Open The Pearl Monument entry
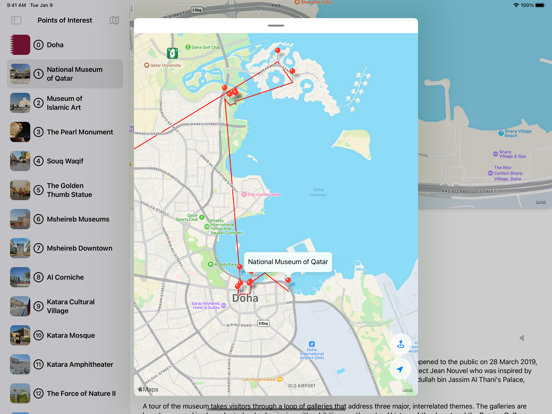Image resolution: width=552 pixels, height=414 pixels. pyautogui.click(x=65, y=132)
